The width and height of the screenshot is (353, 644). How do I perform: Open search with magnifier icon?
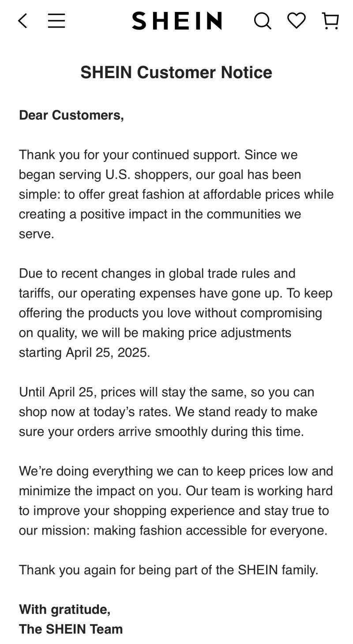coord(262,21)
